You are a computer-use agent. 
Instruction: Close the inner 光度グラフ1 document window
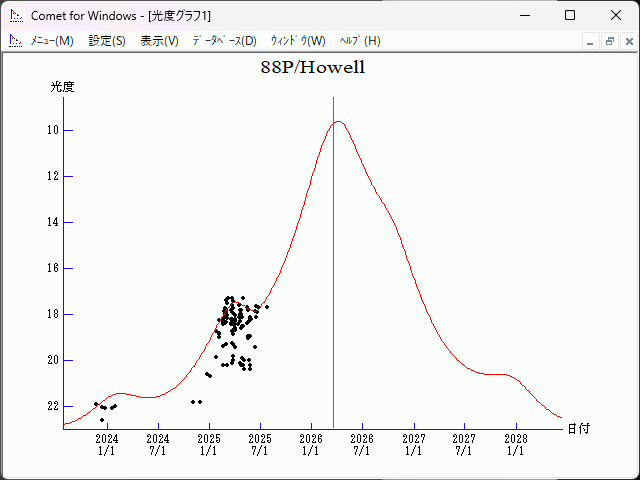(627, 41)
